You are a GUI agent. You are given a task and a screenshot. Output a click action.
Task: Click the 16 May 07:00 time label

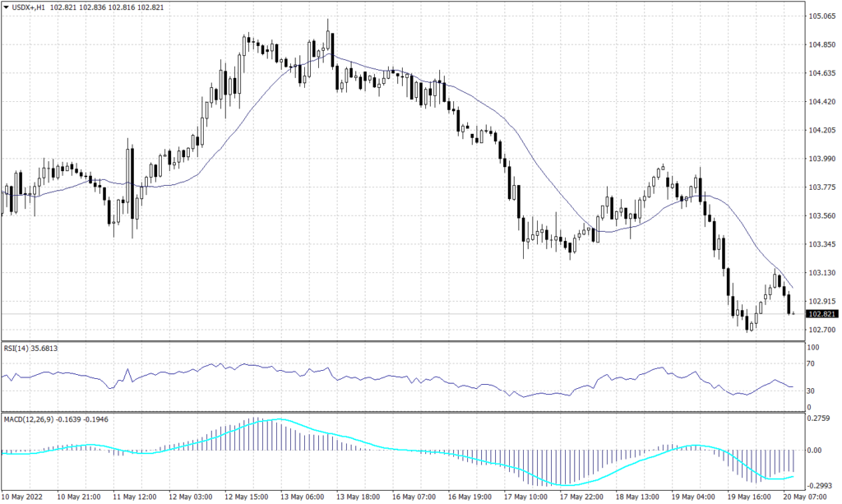click(415, 497)
